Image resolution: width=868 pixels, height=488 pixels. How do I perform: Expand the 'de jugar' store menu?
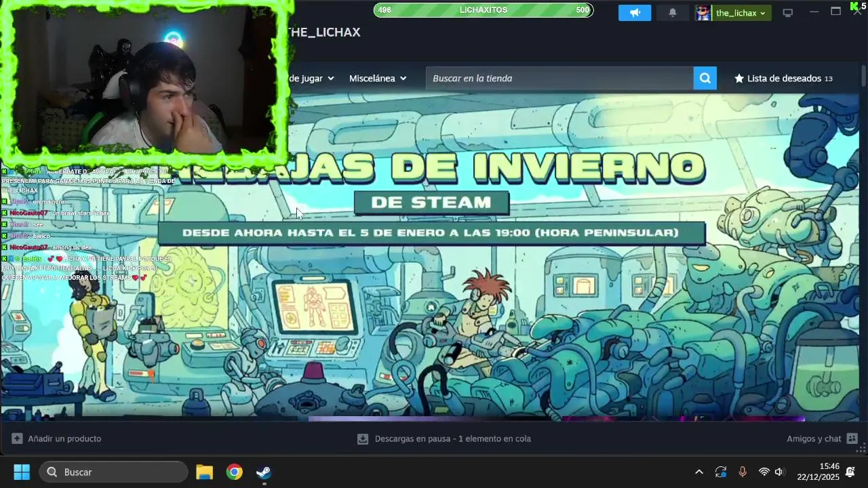point(311,79)
